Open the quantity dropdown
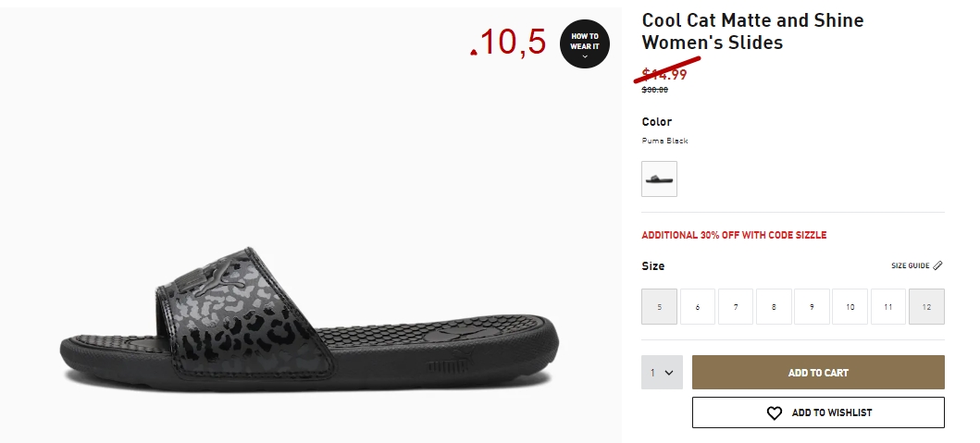Screen dimensions: 980x443 pyautogui.click(x=662, y=373)
